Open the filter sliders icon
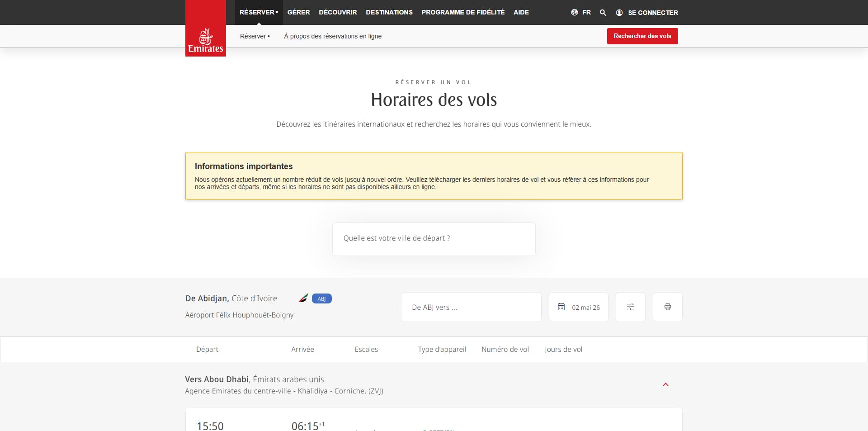The height and width of the screenshot is (431, 868). 630,307
